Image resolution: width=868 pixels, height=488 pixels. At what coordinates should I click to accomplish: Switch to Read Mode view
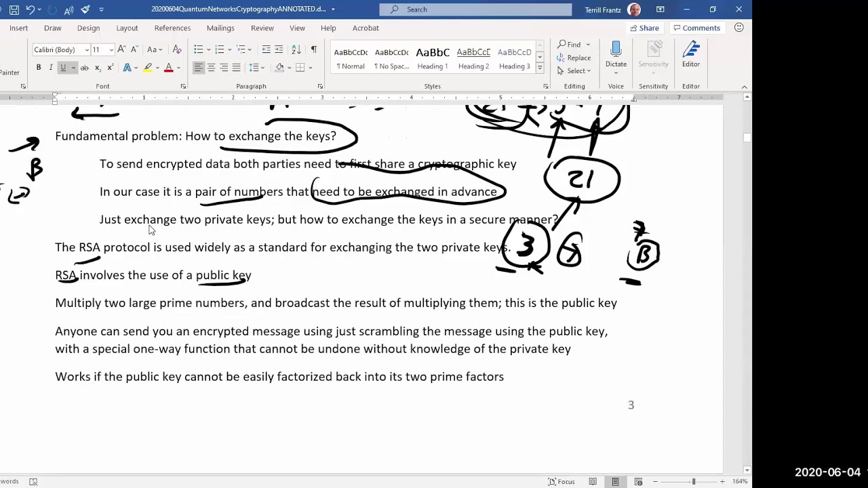click(593, 481)
